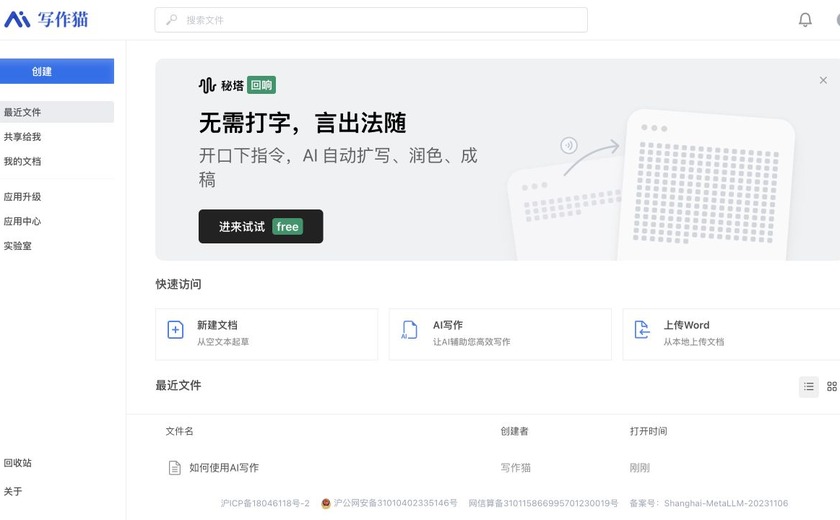840x520 pixels.
Task: Open the notifications bell
Action: tap(805, 20)
